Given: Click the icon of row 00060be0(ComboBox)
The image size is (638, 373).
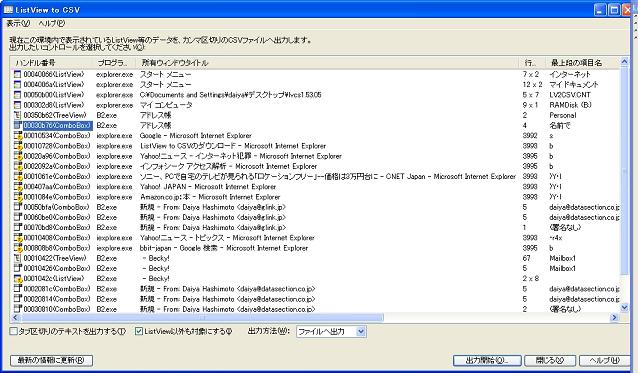Looking at the screenshot, I should pyautogui.click(x=17, y=217).
